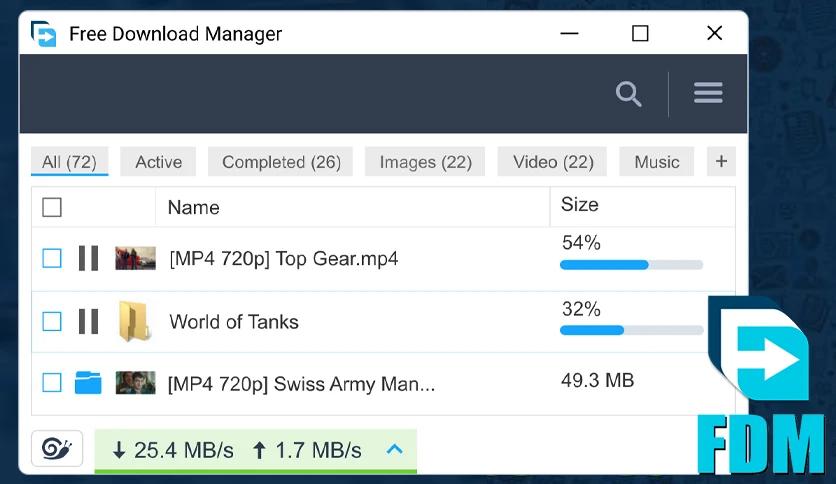Click the Top Gear video thumbnail

pos(135,259)
